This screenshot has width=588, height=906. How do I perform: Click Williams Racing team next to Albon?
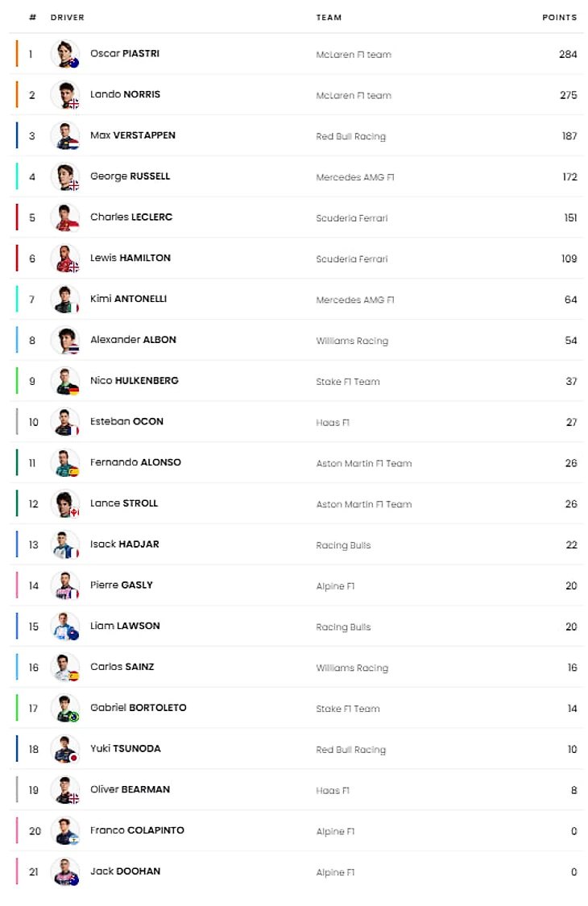tap(352, 341)
